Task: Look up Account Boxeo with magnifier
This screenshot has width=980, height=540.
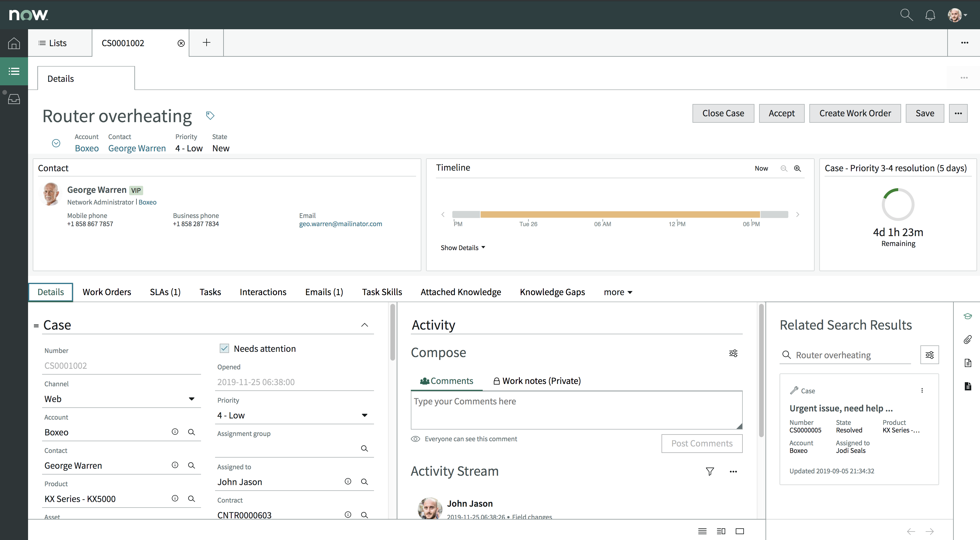Action: pyautogui.click(x=192, y=432)
